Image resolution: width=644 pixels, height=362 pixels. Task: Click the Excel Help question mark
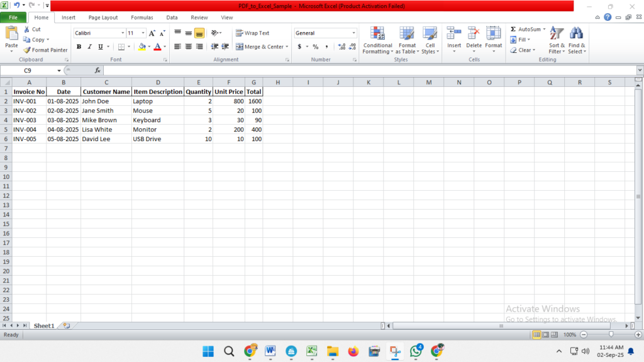[608, 17]
